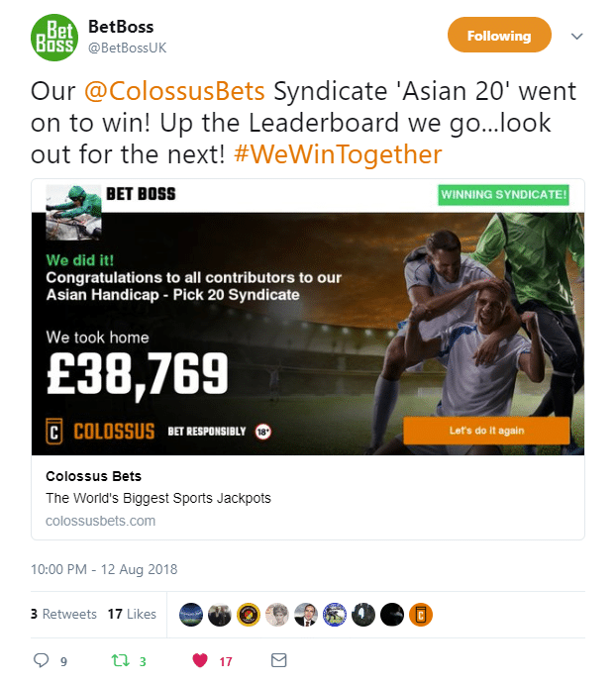Unlike the tweet with red heart

[x=199, y=660]
